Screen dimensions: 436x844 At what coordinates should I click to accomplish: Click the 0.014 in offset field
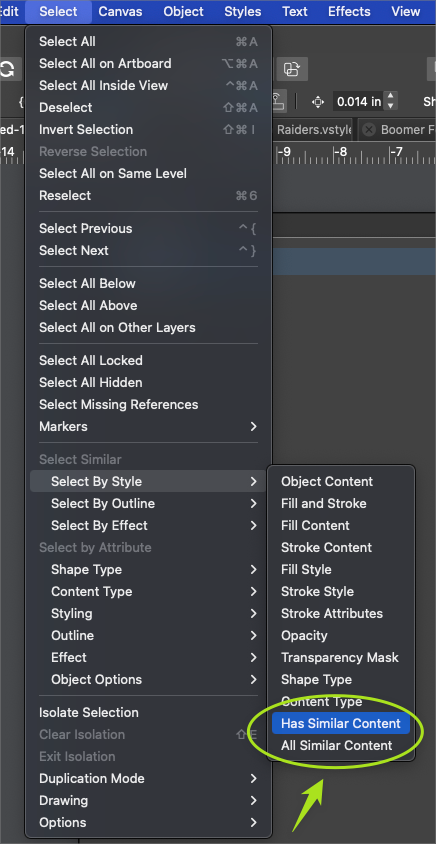point(359,101)
